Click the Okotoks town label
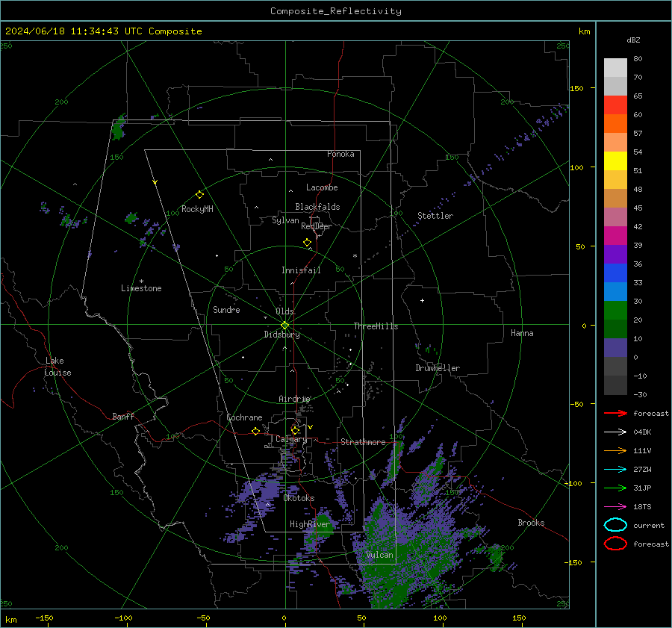 299,498
